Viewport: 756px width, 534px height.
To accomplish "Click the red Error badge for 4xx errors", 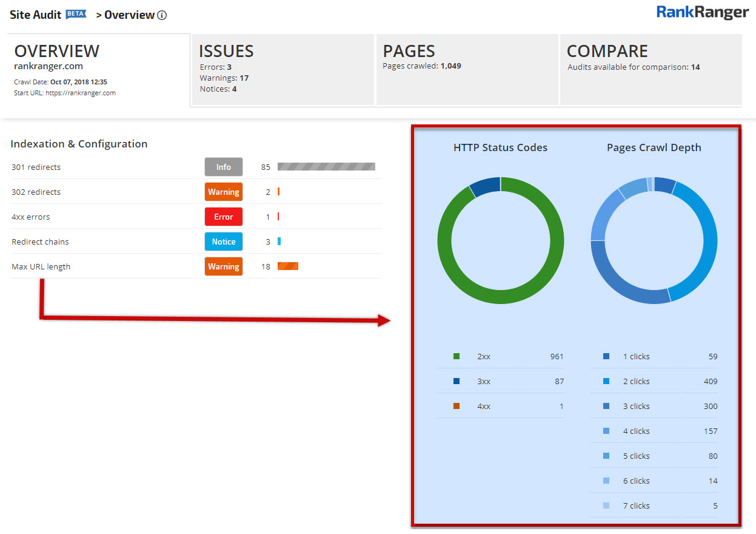I will click(x=223, y=217).
